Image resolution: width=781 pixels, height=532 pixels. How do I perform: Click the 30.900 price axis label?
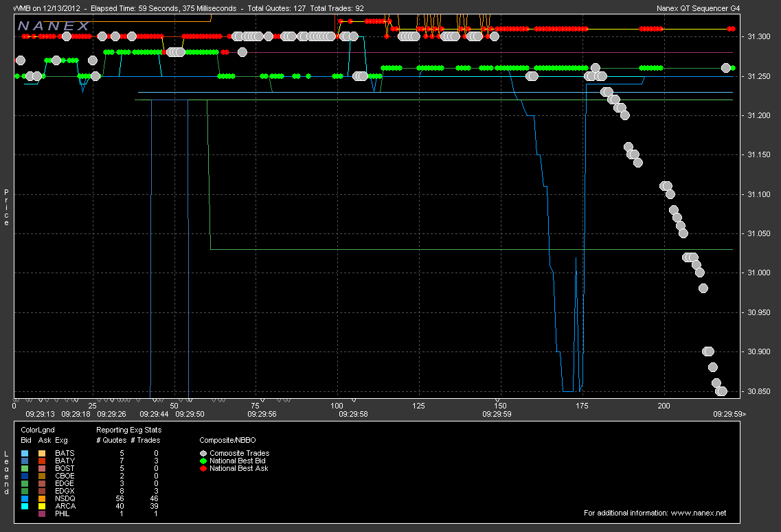pos(758,352)
